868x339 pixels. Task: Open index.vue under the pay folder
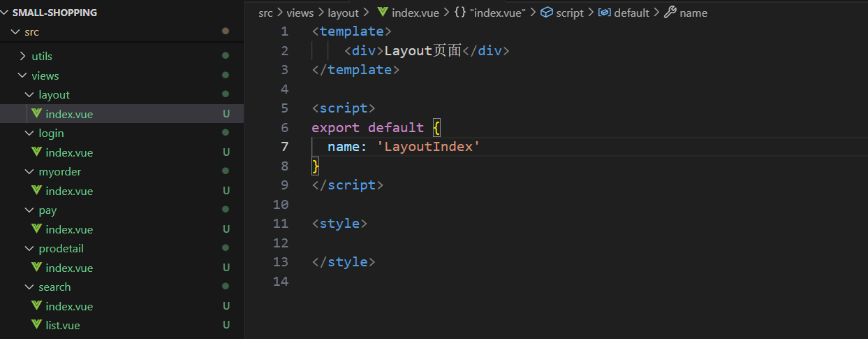(x=69, y=229)
